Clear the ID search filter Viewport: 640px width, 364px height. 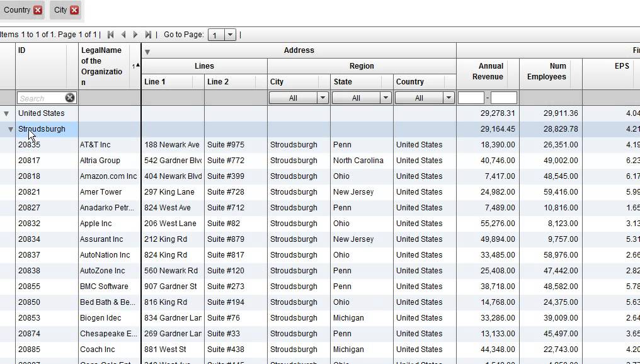70,98
